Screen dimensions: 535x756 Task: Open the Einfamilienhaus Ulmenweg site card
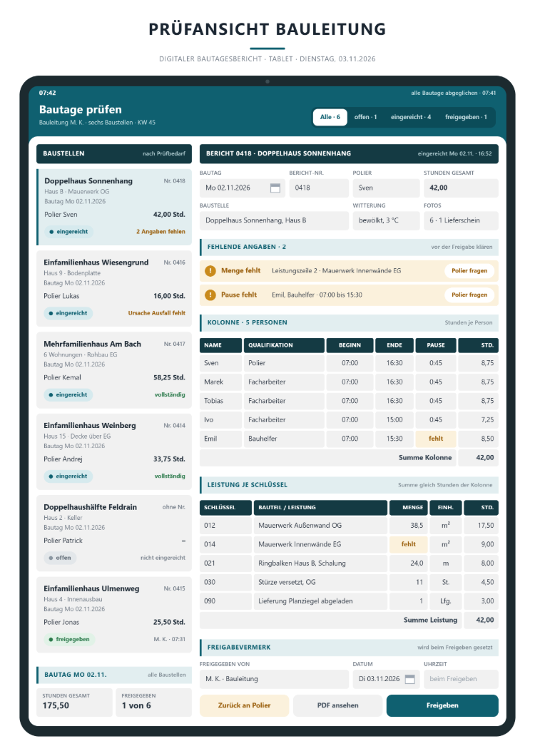(114, 614)
